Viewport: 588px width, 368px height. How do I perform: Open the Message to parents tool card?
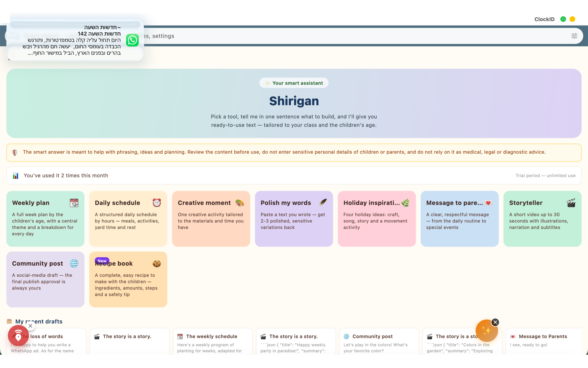(459, 219)
